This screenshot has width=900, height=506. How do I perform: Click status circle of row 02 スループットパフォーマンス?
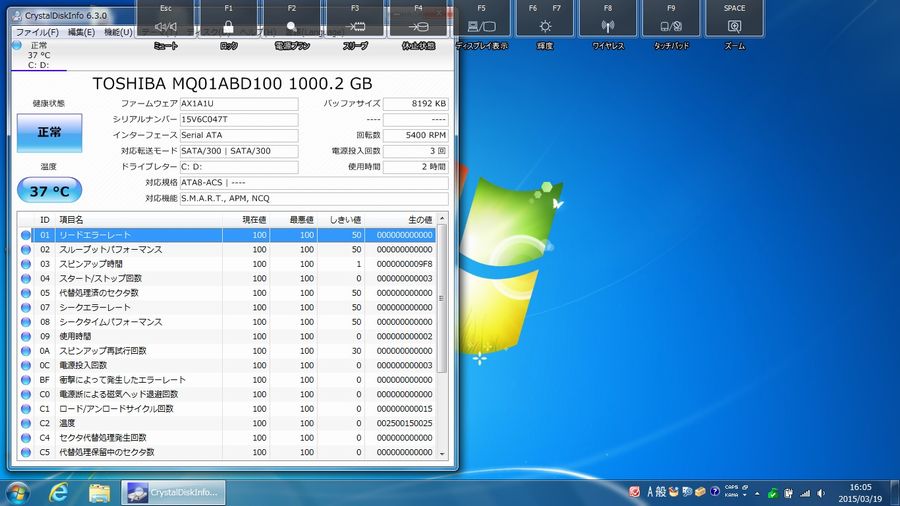(25, 250)
